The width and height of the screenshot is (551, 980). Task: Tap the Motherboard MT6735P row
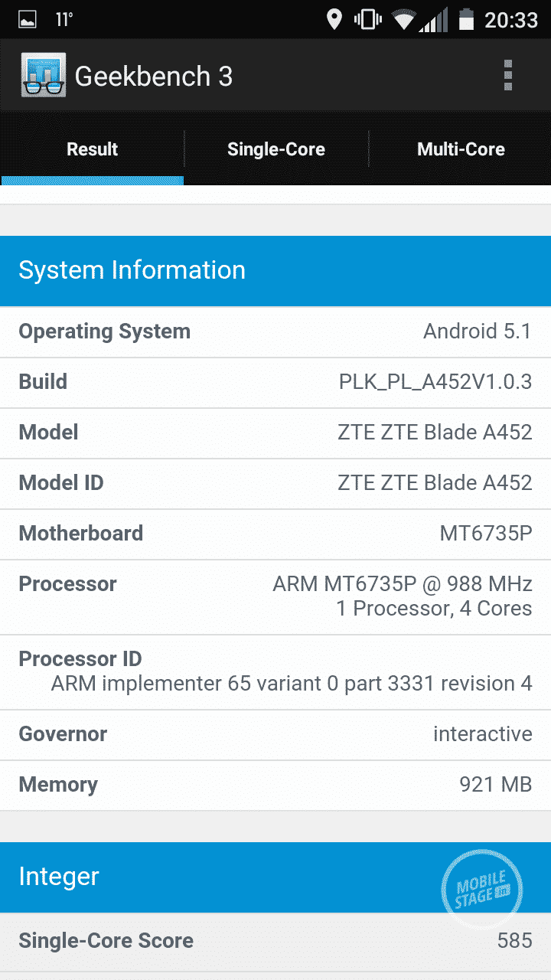(x=275, y=534)
